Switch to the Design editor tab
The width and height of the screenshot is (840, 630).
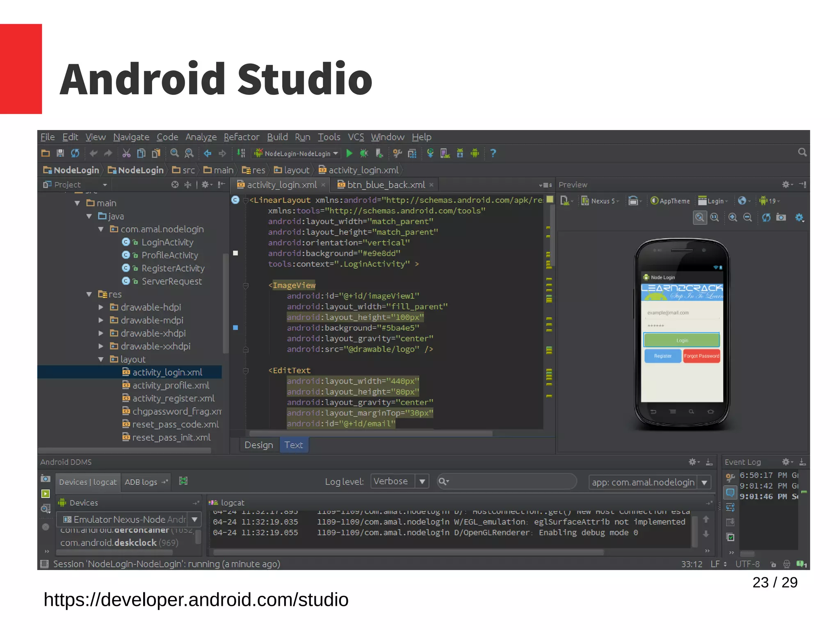point(258,445)
